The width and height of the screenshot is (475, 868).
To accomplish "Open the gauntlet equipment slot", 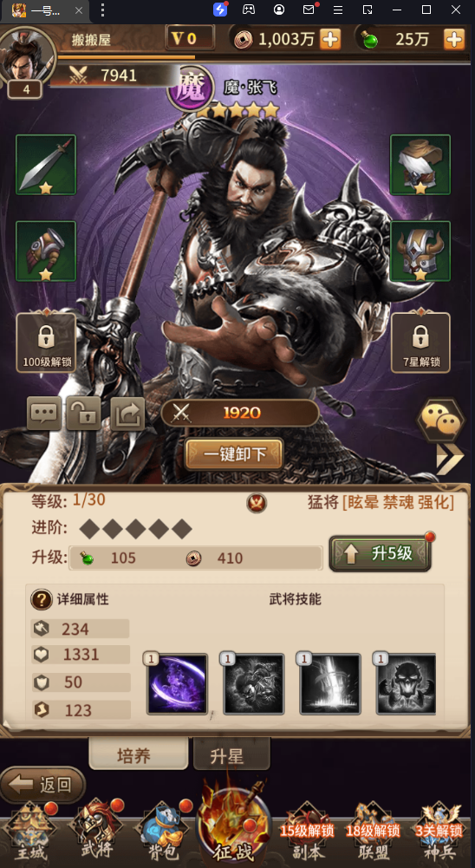I will pos(46,251).
